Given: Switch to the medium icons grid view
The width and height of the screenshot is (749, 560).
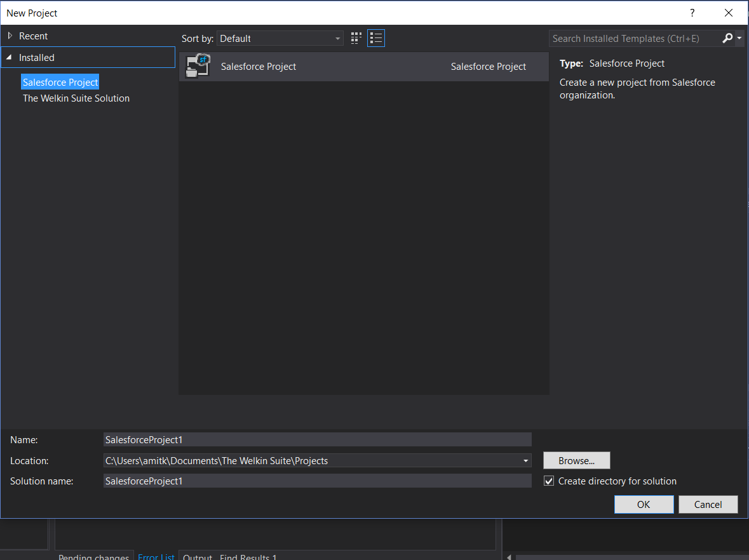Looking at the screenshot, I should 356,39.
